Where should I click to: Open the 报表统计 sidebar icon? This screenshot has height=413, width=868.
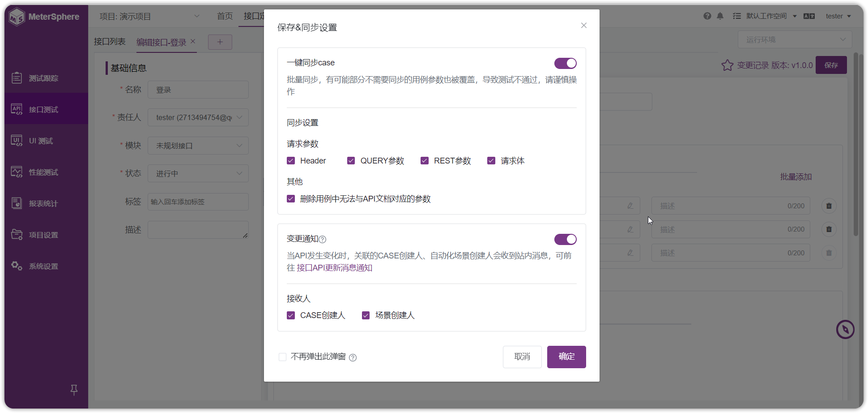(x=17, y=203)
